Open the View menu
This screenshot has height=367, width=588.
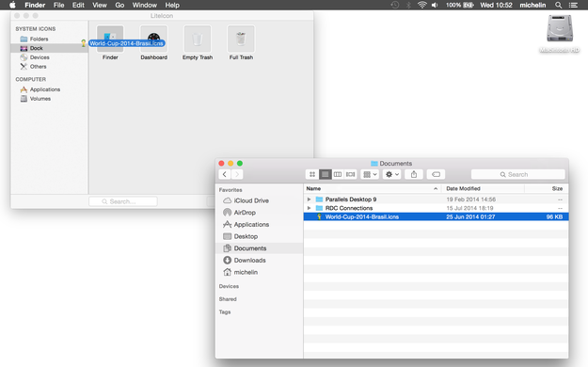(x=100, y=6)
